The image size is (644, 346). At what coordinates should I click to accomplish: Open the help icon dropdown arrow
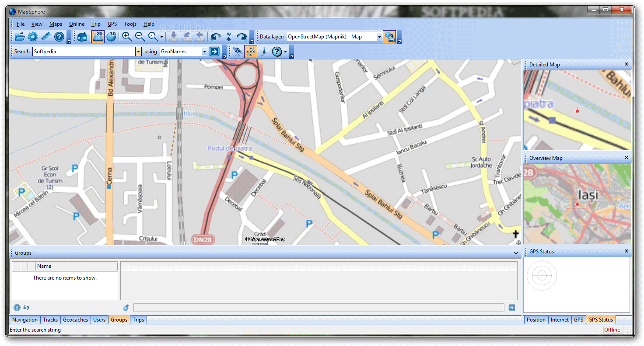(285, 52)
